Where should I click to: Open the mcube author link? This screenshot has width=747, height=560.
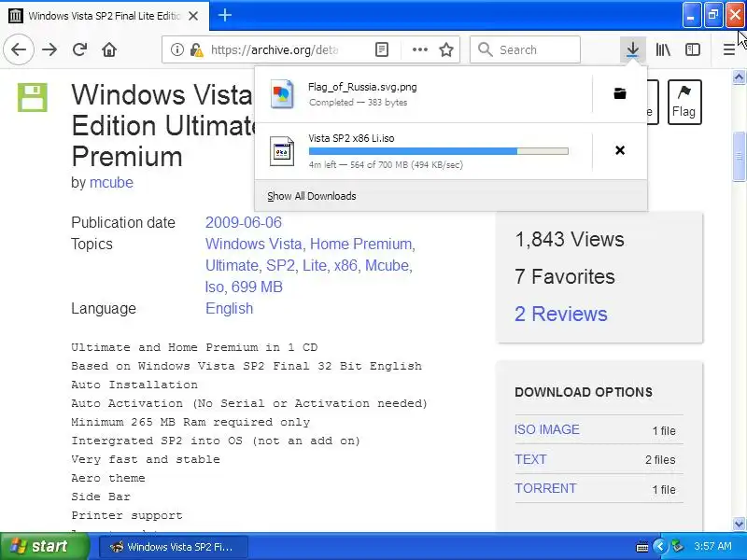(111, 182)
